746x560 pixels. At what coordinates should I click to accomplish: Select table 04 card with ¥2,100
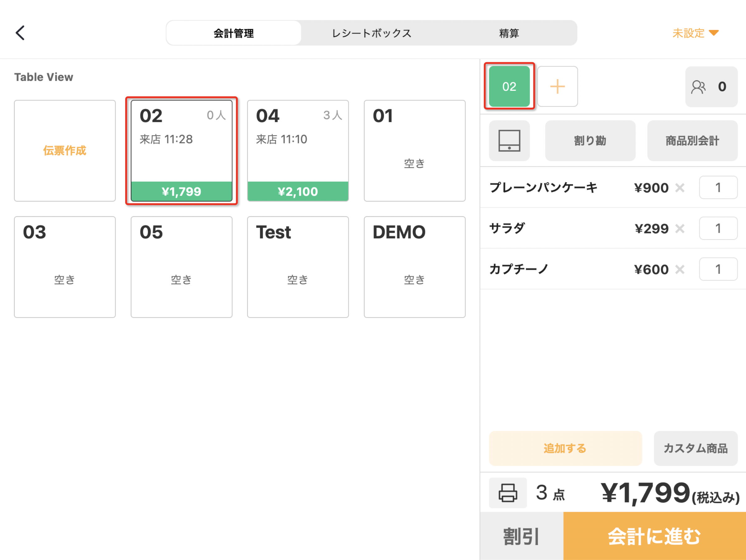(x=298, y=151)
